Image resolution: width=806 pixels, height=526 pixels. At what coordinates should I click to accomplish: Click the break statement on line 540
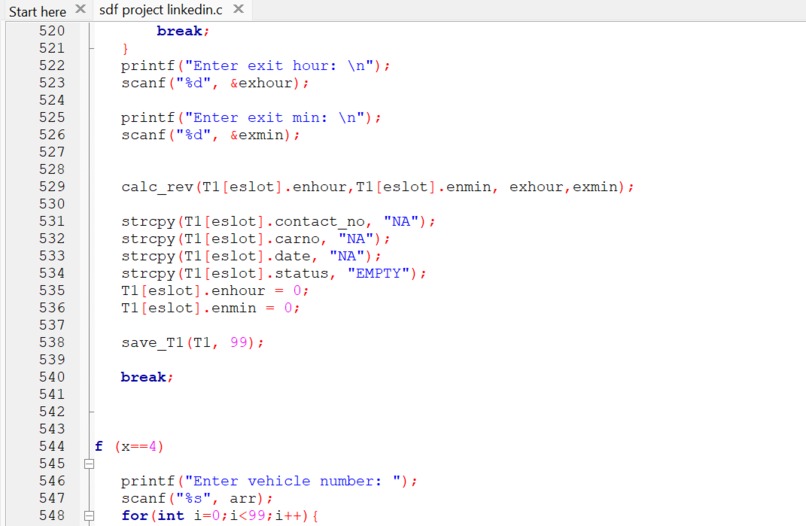tap(146, 377)
